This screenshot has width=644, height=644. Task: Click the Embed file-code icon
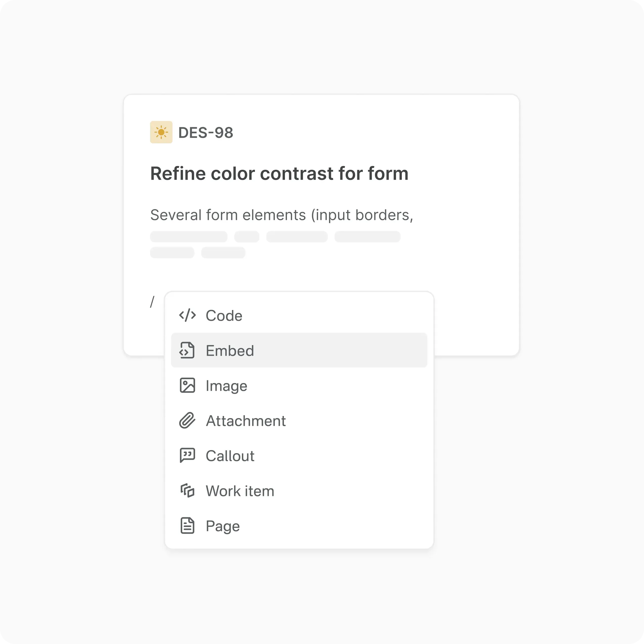(187, 350)
